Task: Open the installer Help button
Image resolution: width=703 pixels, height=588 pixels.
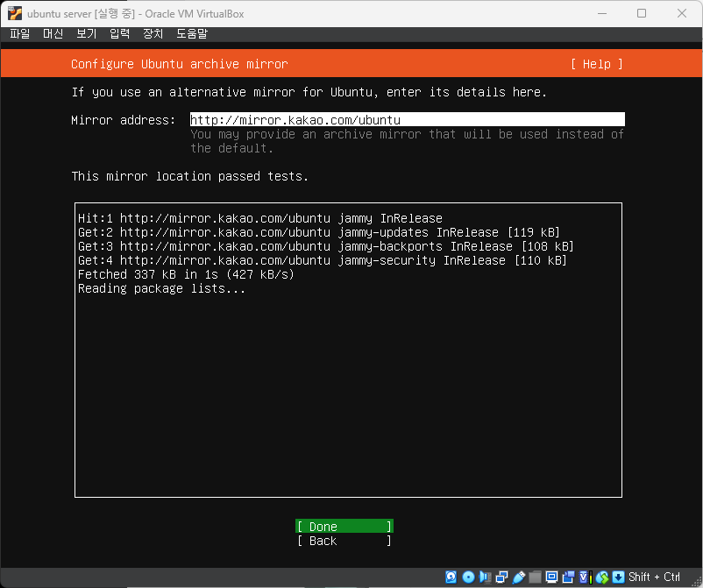Action: tap(597, 64)
